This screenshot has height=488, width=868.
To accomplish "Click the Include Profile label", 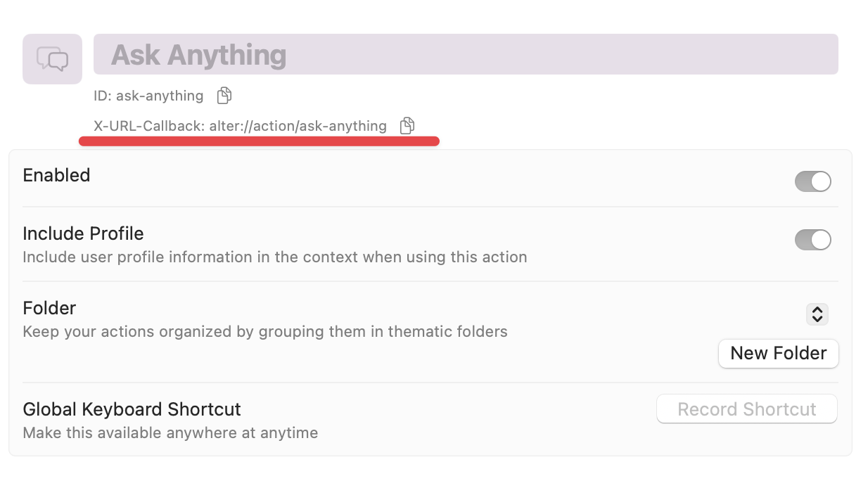I will click(83, 233).
